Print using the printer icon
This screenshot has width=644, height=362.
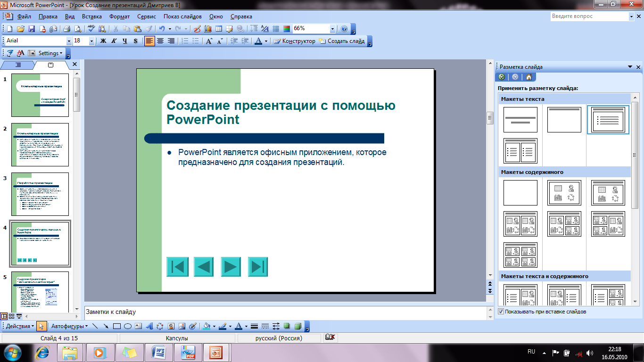pos(66,29)
